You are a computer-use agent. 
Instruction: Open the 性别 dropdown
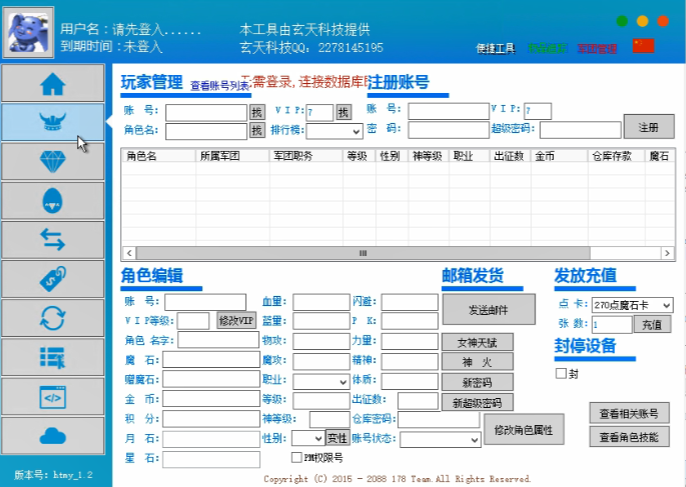pos(308,438)
